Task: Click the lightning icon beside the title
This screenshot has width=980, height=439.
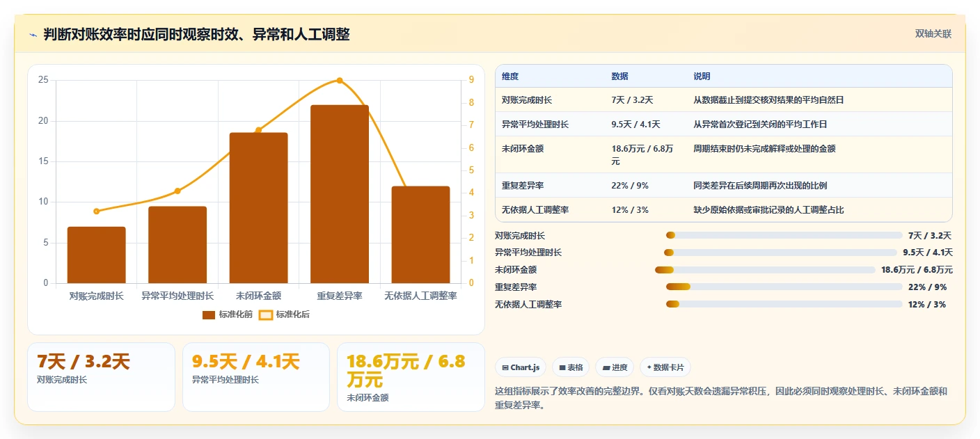Action: pos(33,35)
